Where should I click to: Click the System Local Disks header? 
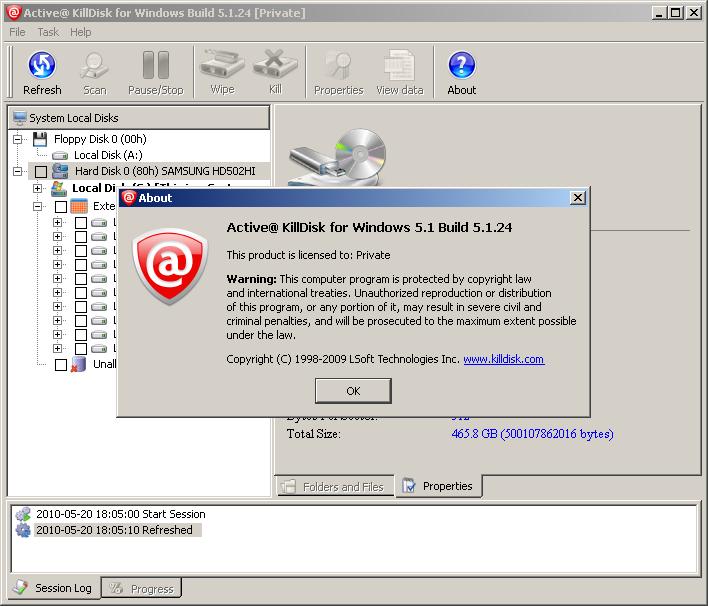[139, 118]
